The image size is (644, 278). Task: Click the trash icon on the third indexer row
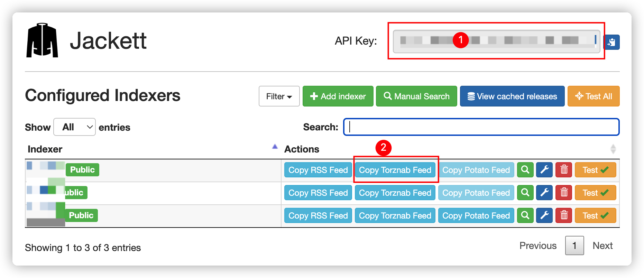pos(563,215)
